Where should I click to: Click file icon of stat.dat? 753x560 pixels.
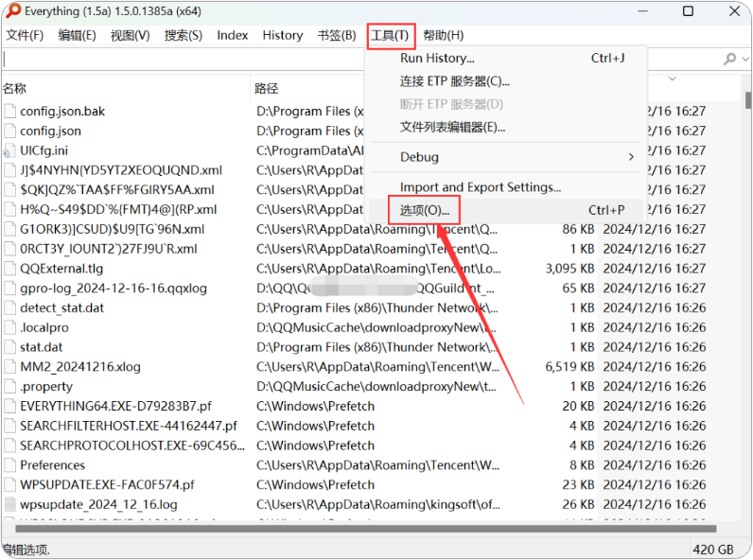click(10, 347)
